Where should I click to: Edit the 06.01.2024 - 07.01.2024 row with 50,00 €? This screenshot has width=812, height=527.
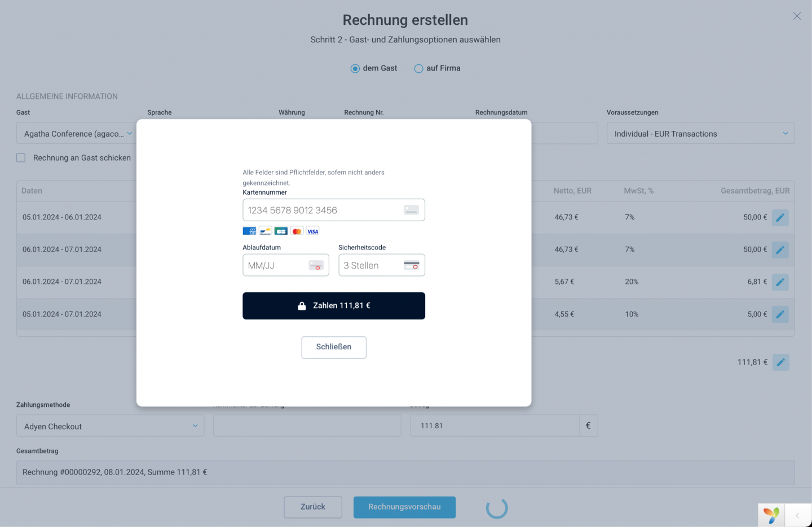tap(780, 249)
